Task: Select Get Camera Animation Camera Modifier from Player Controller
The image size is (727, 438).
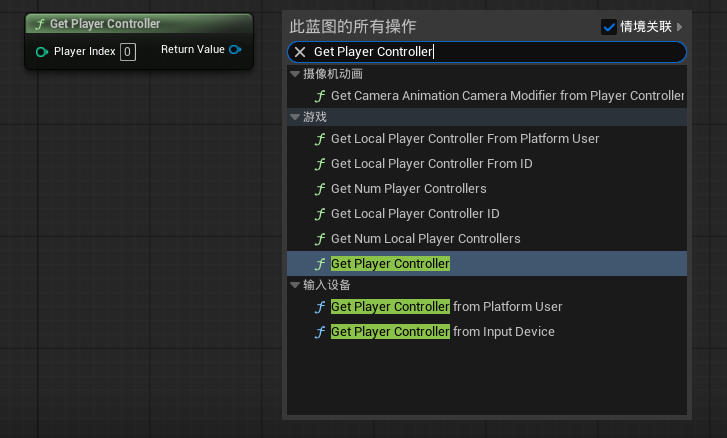Action: tap(487, 96)
